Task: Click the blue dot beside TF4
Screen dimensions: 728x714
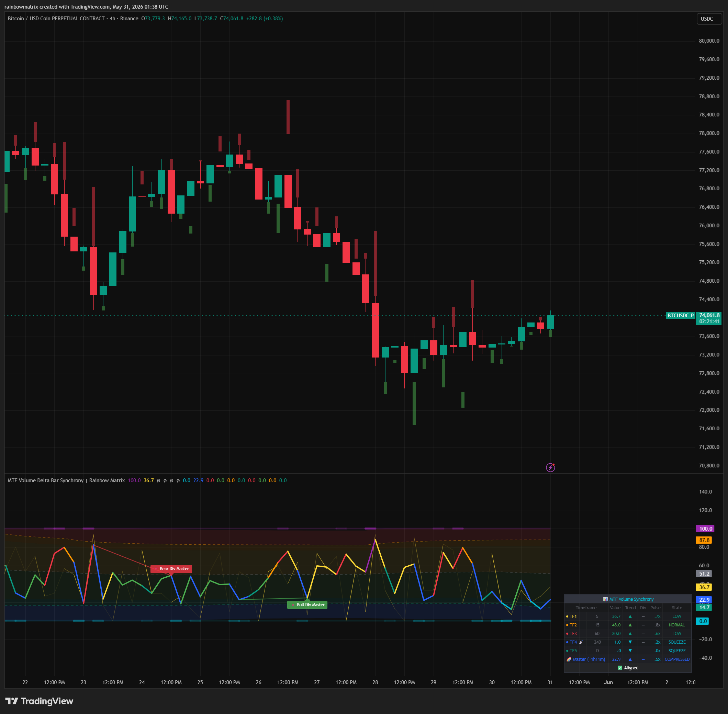Action: [567, 642]
